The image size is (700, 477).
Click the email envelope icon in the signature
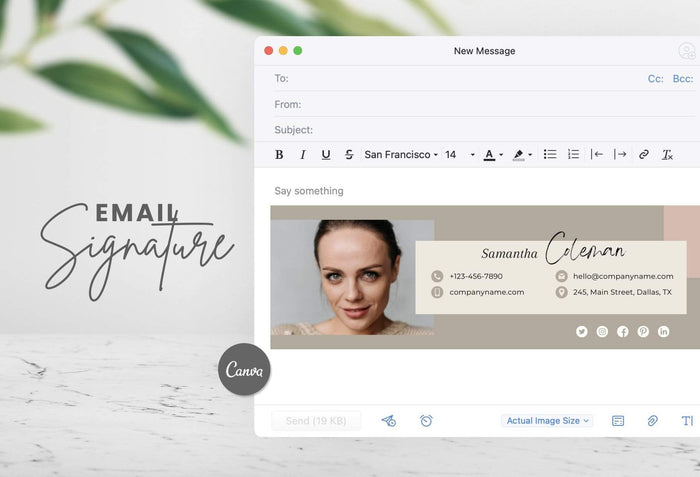(561, 276)
